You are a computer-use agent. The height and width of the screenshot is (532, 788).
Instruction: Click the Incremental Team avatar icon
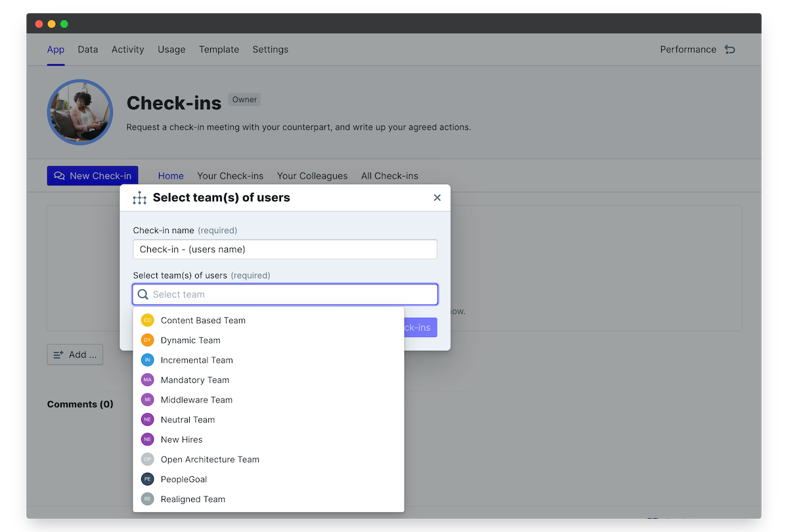(148, 360)
